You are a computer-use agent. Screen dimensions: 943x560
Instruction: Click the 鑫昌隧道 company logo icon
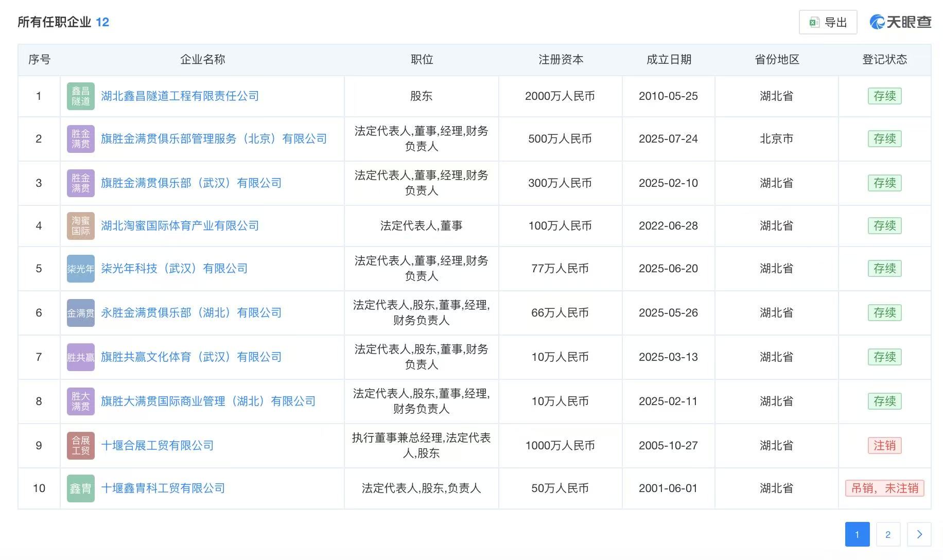point(81,96)
